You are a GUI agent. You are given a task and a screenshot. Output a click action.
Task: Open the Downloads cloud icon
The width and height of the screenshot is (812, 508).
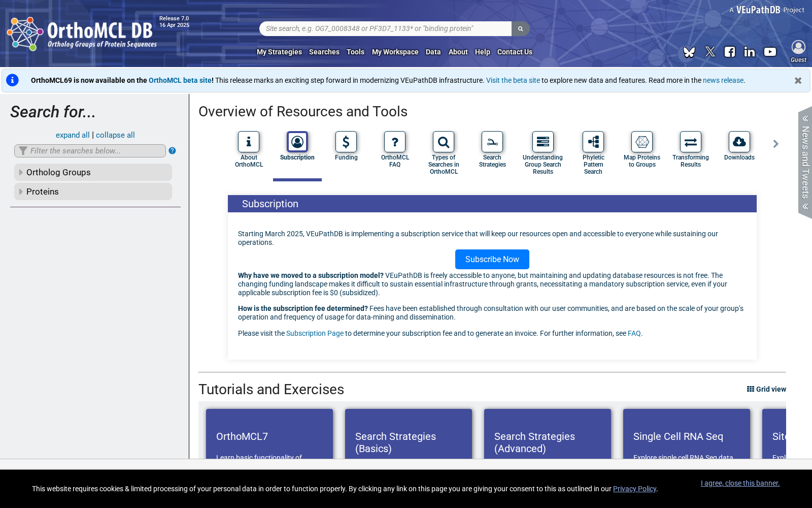[x=739, y=142]
